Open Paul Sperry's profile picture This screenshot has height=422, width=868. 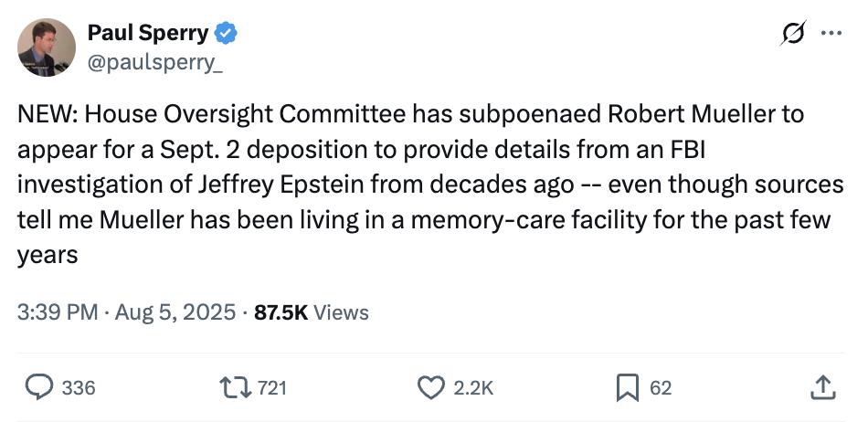point(47,47)
